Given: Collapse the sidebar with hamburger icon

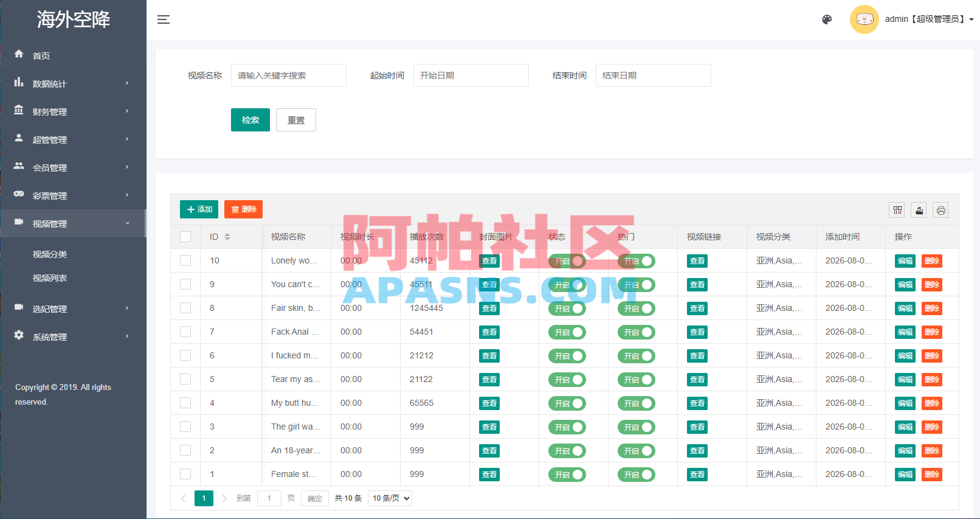Looking at the screenshot, I should pyautogui.click(x=164, y=19).
